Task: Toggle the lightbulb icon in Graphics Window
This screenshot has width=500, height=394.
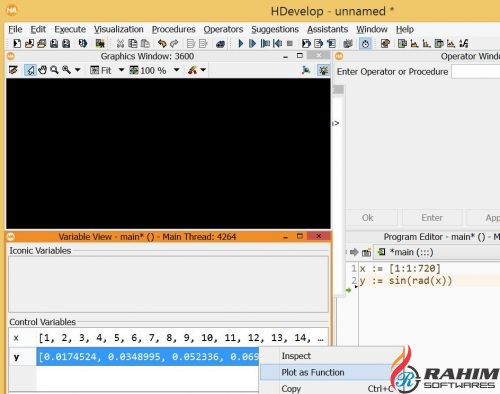Action: tap(323, 70)
